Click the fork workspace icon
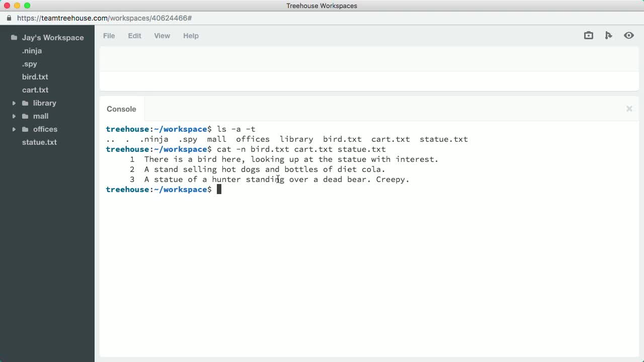The image size is (644, 362). tap(609, 36)
